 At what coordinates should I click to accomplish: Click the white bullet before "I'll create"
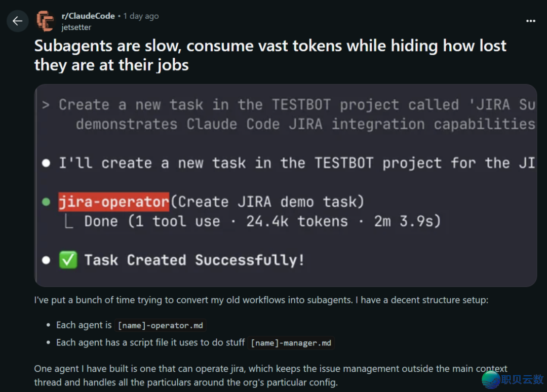pos(46,163)
